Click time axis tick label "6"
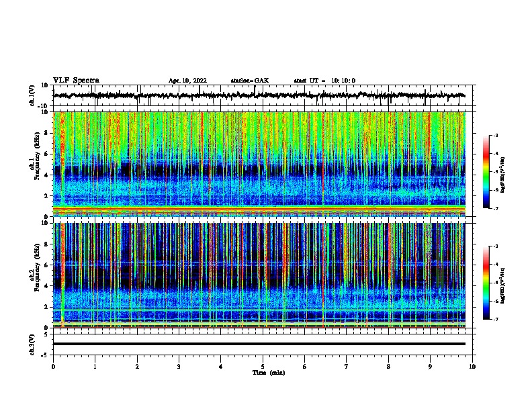Viewport: 532px width, 411px height. tap(305, 367)
